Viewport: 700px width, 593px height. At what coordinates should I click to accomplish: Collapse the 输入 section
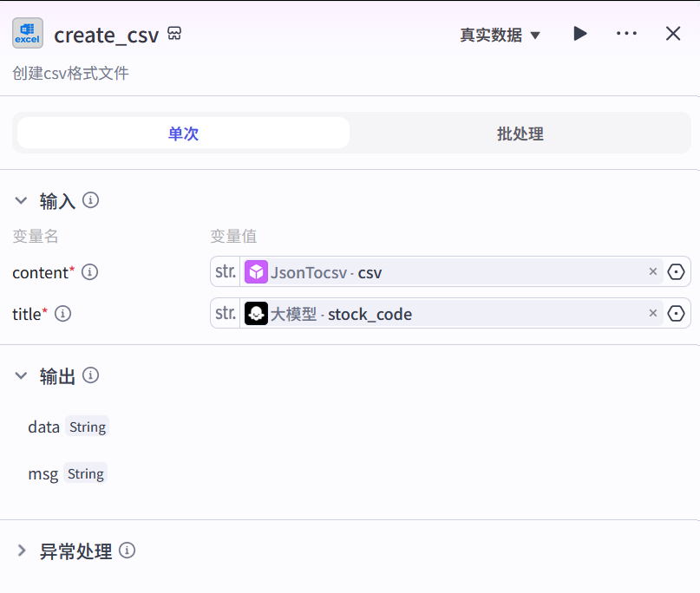tap(21, 200)
